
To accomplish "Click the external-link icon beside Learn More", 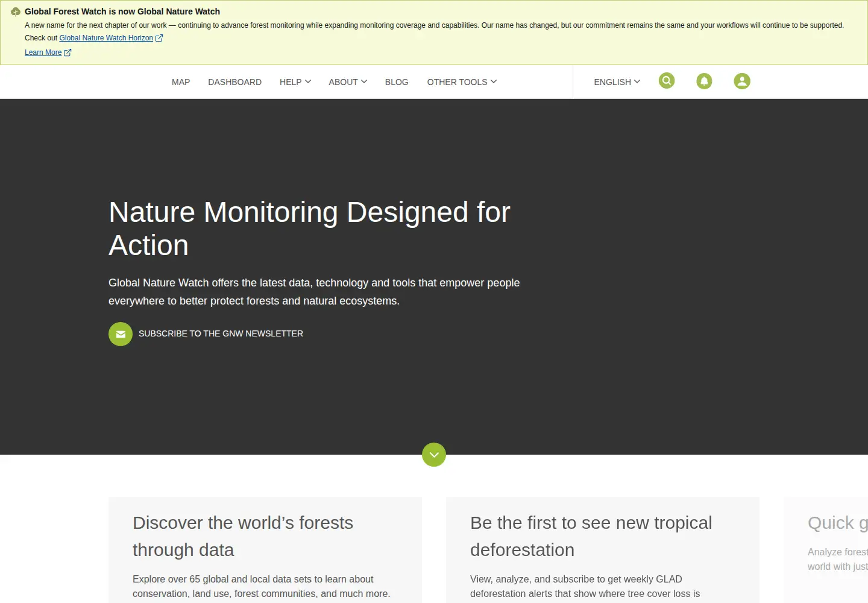I will click(x=68, y=52).
